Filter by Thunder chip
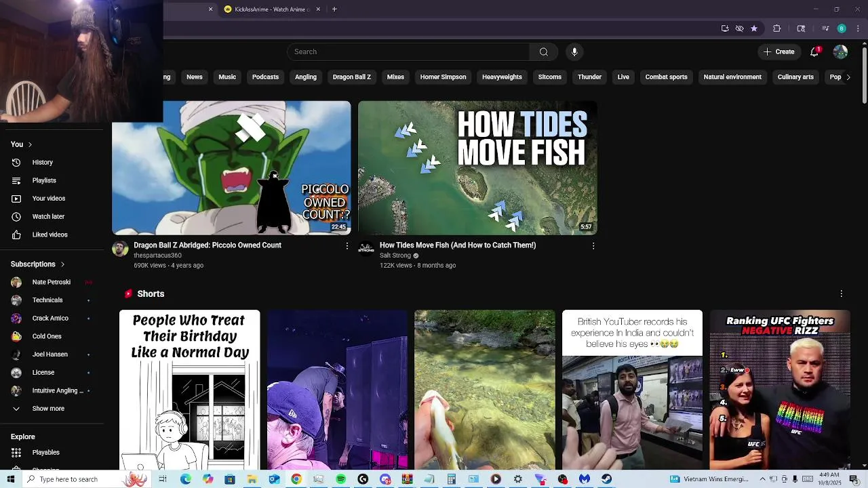 pyautogui.click(x=589, y=77)
